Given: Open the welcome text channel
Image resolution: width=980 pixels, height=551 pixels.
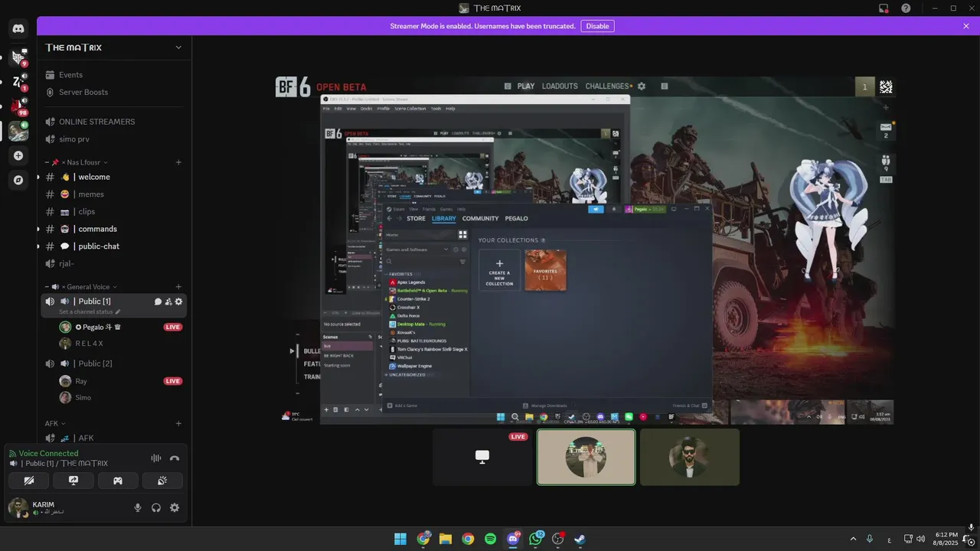Looking at the screenshot, I should (113, 177).
